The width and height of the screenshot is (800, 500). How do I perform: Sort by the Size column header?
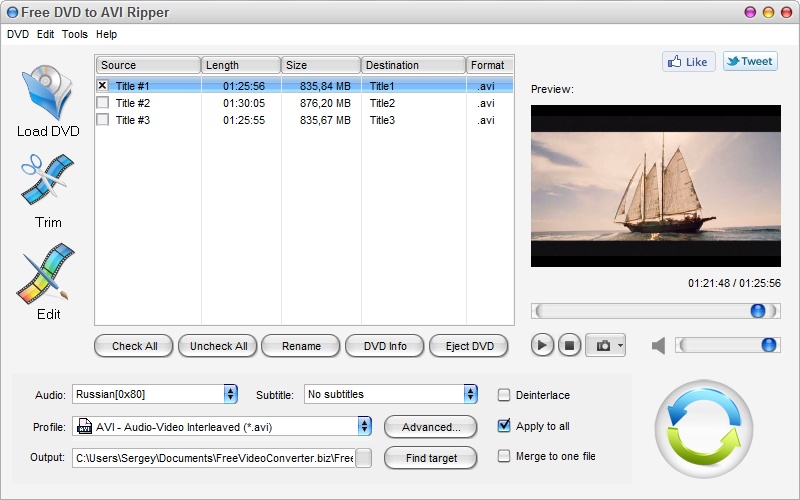(321, 65)
